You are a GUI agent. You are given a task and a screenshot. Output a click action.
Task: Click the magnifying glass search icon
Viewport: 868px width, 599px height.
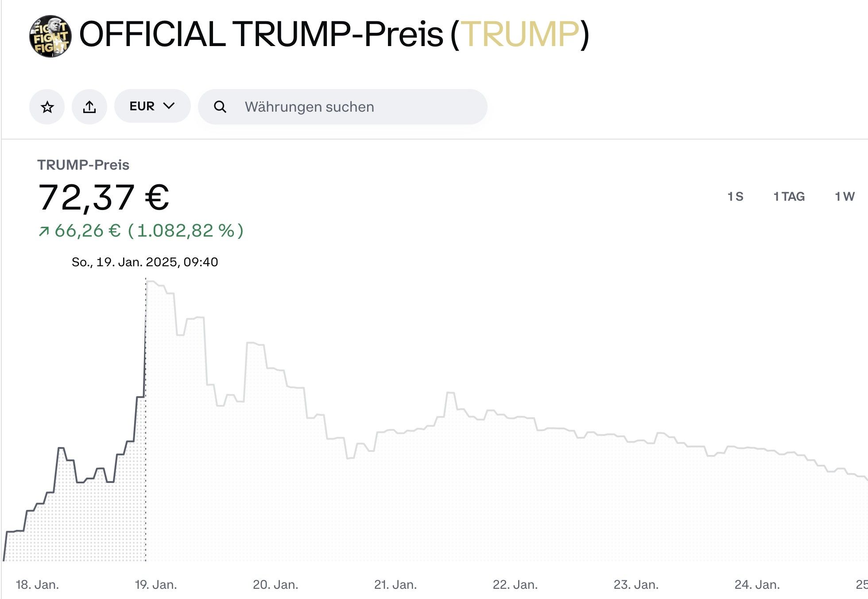(x=220, y=107)
